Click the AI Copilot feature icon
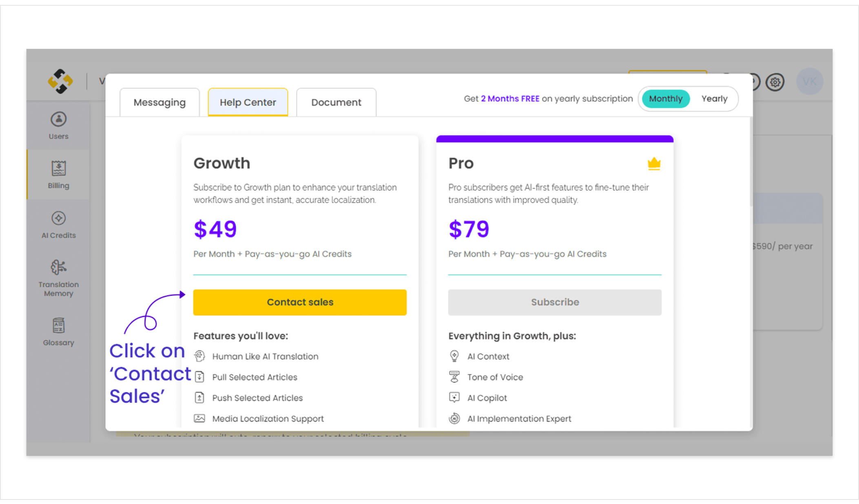 point(454,398)
